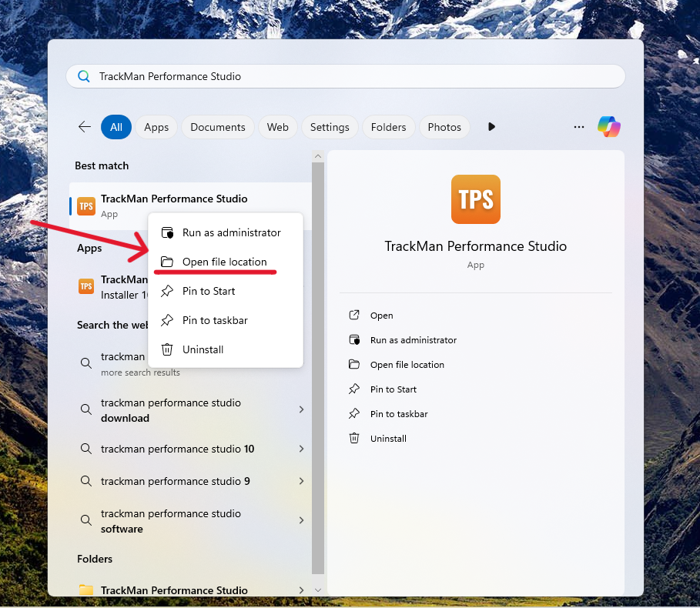
Task: Click the pin icon next to Pin to taskbar in context menu
Action: click(167, 320)
